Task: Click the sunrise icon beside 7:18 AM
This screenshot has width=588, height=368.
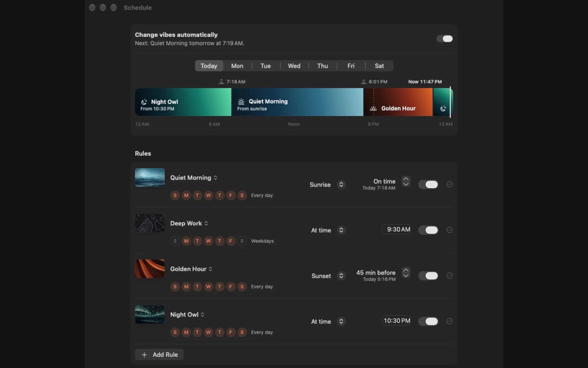Action: [x=221, y=82]
